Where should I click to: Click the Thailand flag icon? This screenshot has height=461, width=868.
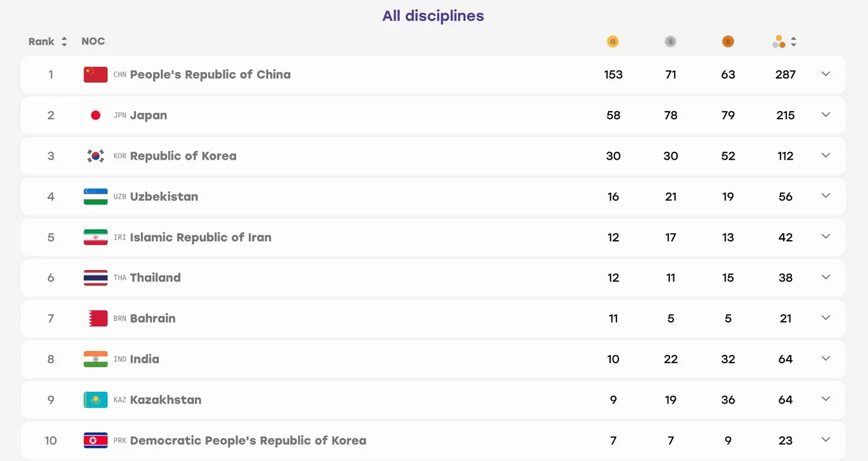96,278
